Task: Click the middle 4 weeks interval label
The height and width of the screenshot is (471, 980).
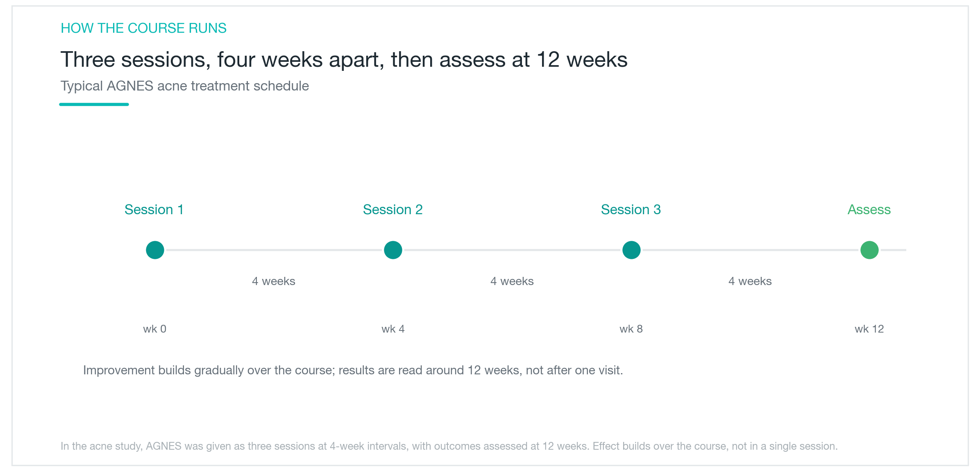Action: 512,281
